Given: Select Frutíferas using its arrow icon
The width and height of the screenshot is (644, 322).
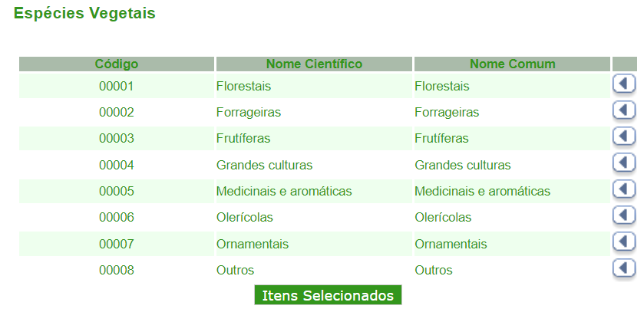Looking at the screenshot, I should (x=624, y=136).
